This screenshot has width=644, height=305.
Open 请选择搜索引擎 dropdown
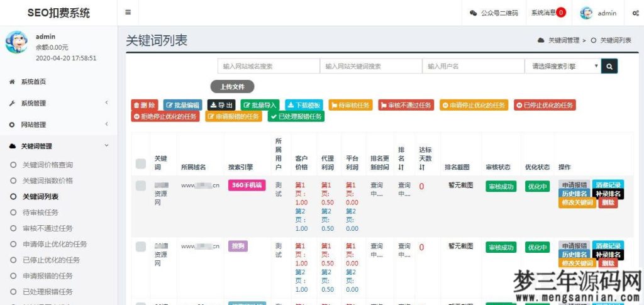coord(563,65)
